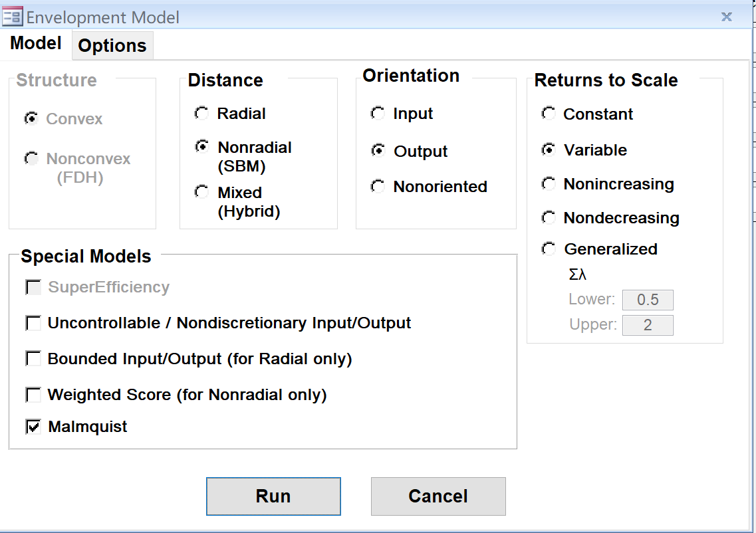Viewport: 756px width, 533px height.
Task: Select Generalized returns to scale
Action: click(x=549, y=249)
